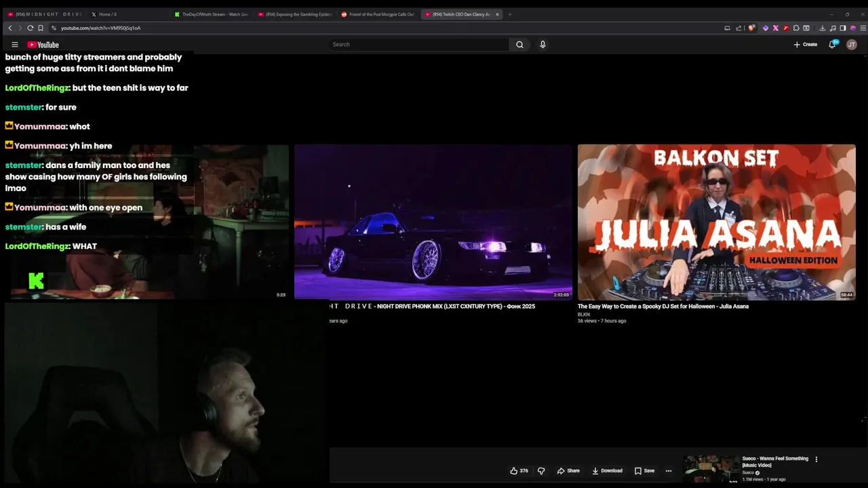Screen dimensions: 868x488
Task: Like the video with 376 likes
Action: [x=519, y=470]
